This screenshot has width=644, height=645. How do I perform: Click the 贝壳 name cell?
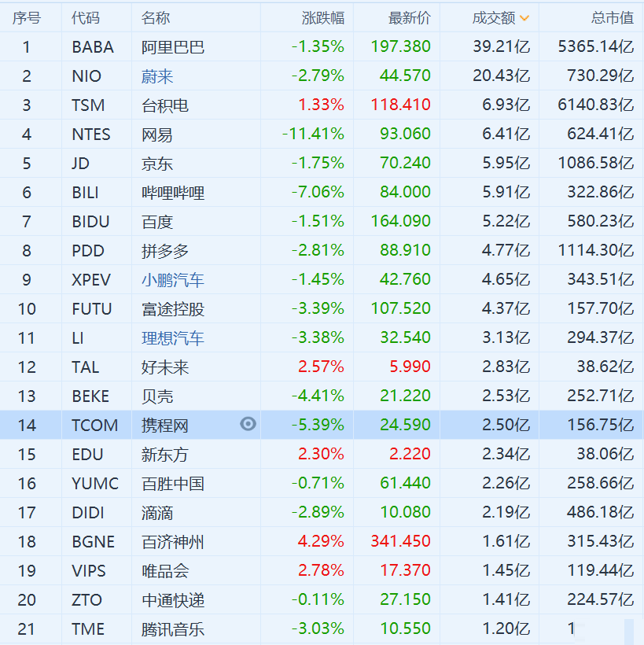(157, 397)
